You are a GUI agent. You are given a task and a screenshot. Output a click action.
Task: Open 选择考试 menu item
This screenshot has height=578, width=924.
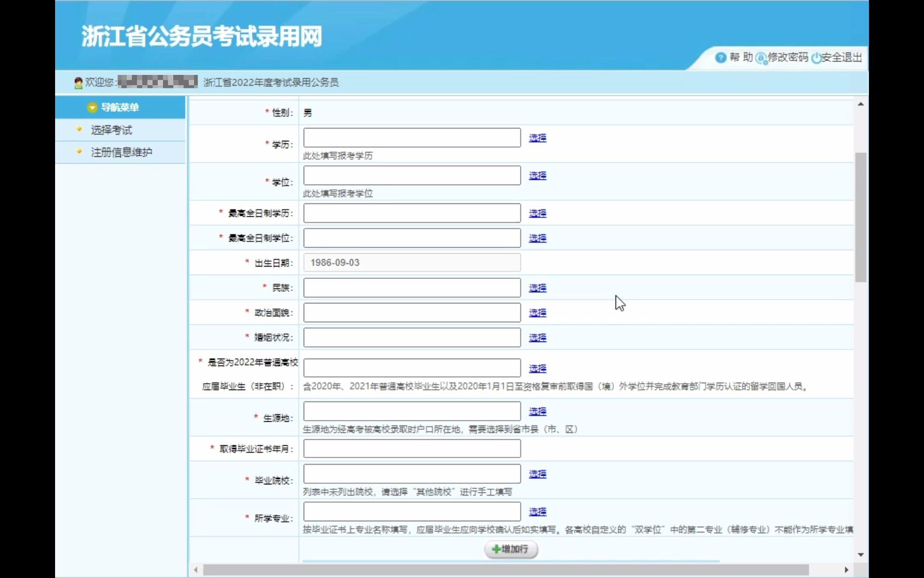(x=111, y=130)
